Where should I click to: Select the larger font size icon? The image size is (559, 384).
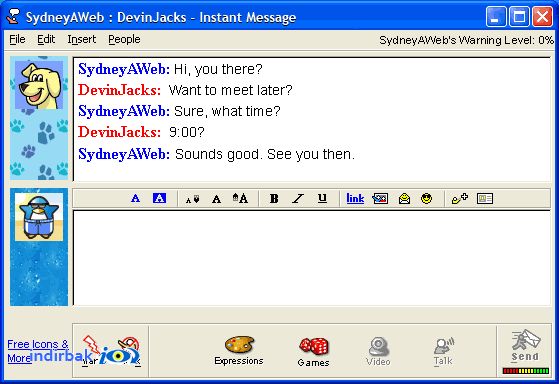[x=240, y=198]
